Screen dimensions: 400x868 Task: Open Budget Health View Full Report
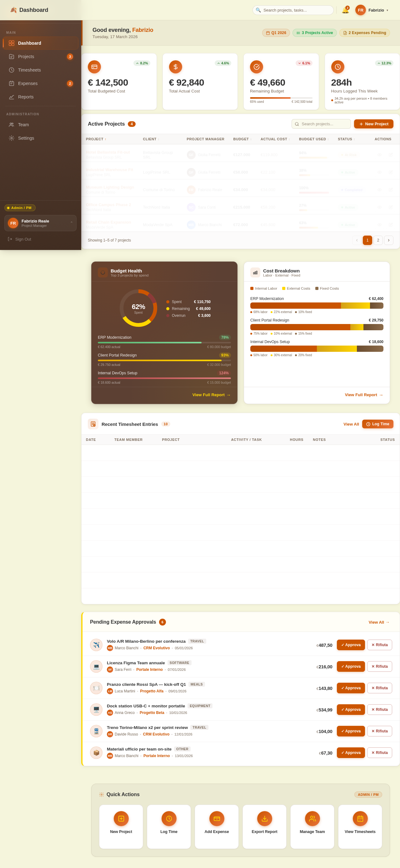coord(211,395)
